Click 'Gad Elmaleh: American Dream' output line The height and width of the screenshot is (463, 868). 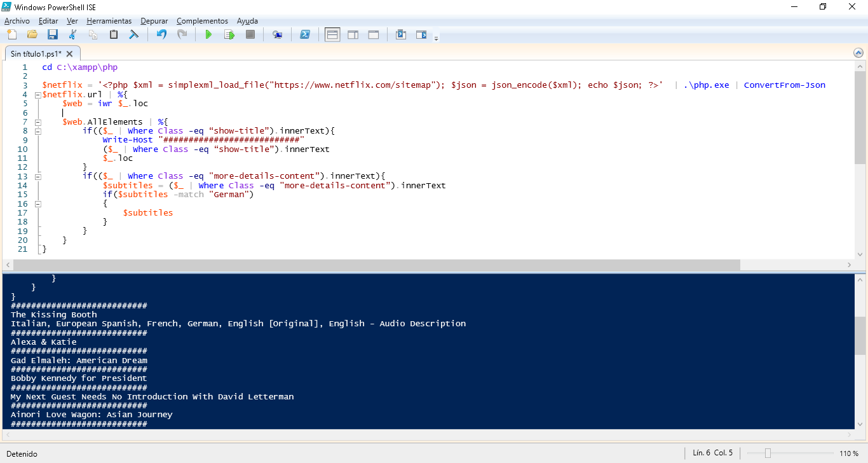[x=79, y=361]
